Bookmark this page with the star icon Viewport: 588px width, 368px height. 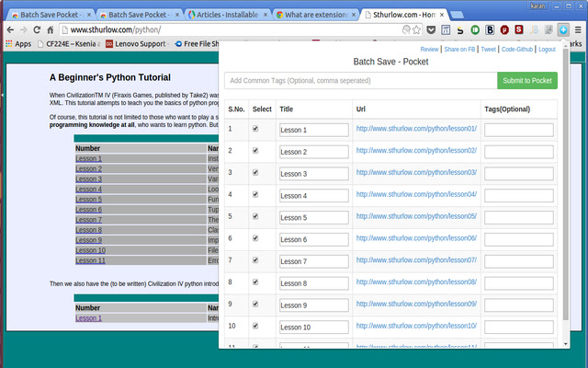tap(417, 29)
